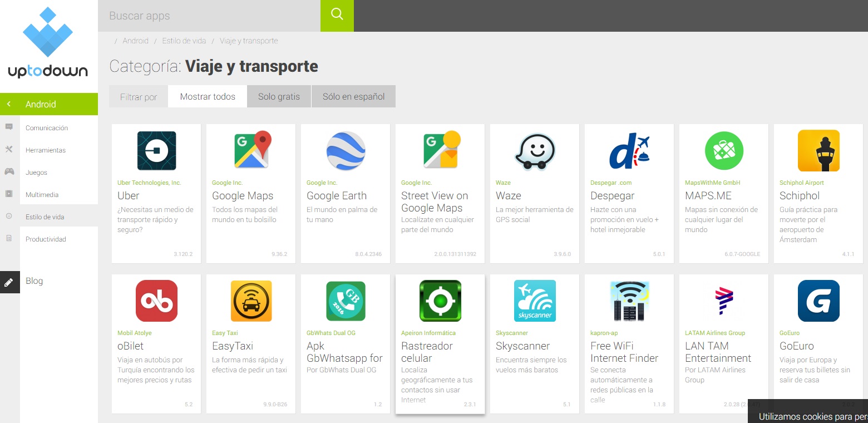Open the Waze app icon

[x=535, y=151]
